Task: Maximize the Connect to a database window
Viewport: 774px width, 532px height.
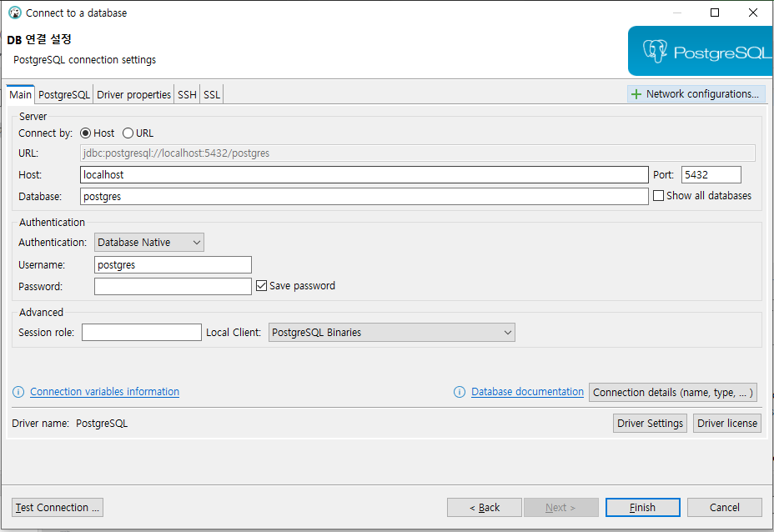Action: (x=714, y=13)
